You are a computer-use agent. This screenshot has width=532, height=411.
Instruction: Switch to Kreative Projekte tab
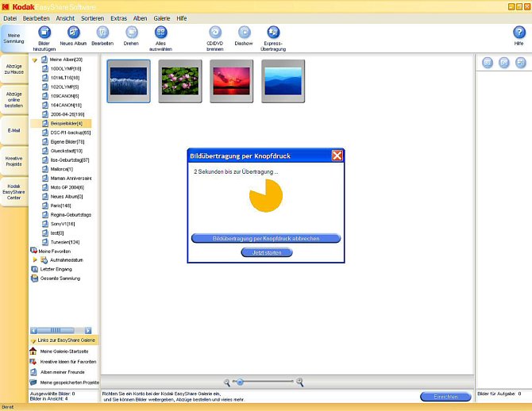14,161
